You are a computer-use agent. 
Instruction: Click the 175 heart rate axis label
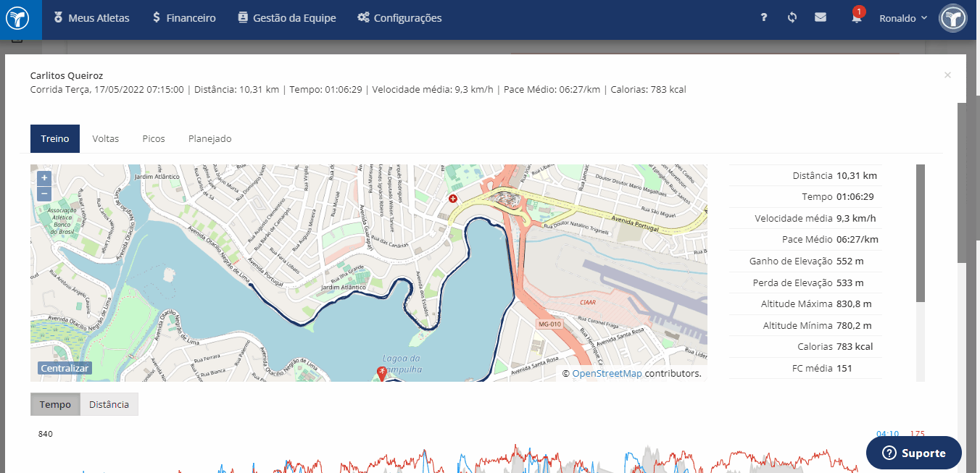coord(917,434)
